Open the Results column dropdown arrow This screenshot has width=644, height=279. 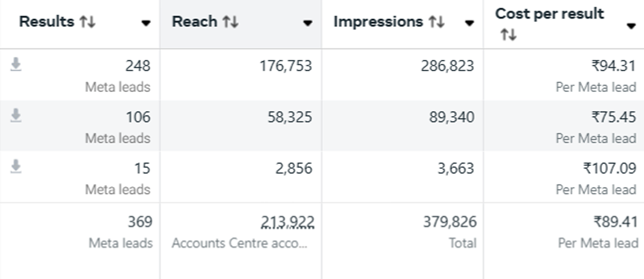(x=146, y=23)
